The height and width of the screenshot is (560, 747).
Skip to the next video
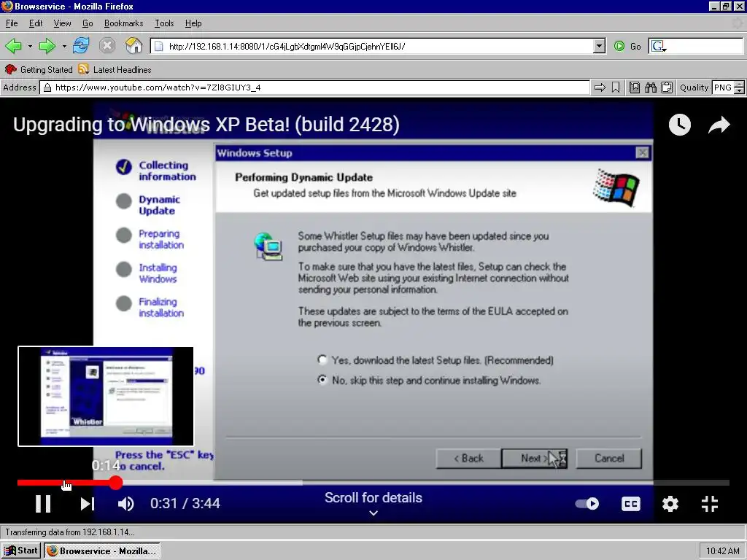pos(88,504)
